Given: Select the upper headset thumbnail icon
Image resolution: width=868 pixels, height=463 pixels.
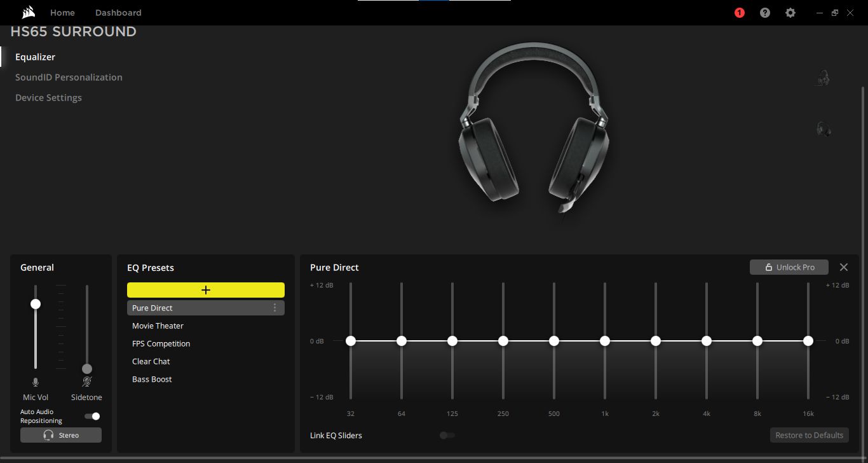Looking at the screenshot, I should 824,78.
